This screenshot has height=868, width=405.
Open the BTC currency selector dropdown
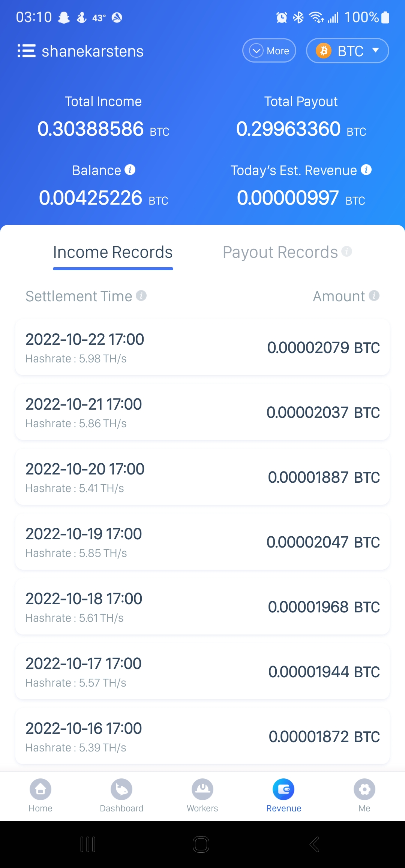point(347,51)
